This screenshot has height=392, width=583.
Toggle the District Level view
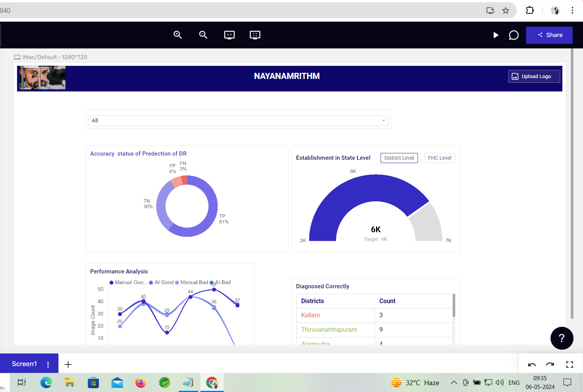[x=399, y=158]
